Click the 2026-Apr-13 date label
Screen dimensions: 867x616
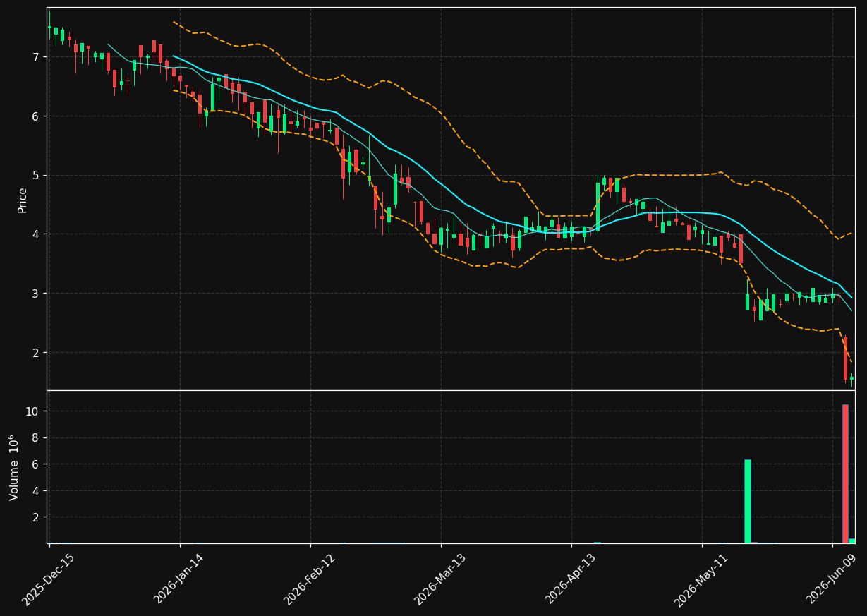pos(571,579)
